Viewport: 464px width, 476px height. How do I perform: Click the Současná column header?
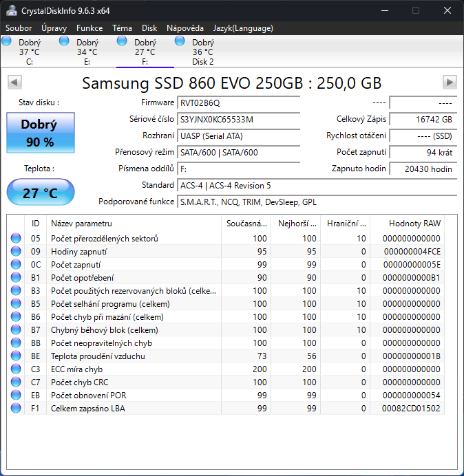click(x=246, y=224)
